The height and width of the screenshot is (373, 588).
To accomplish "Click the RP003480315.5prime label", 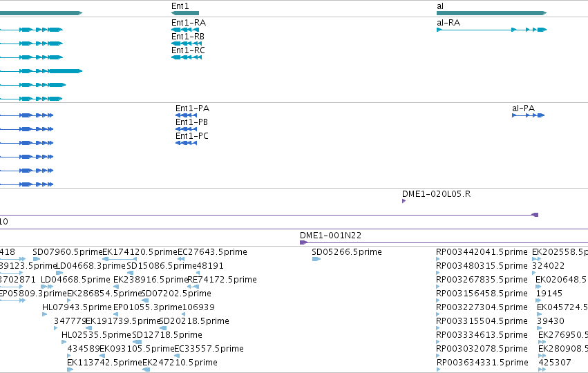I will pyautogui.click(x=482, y=266).
